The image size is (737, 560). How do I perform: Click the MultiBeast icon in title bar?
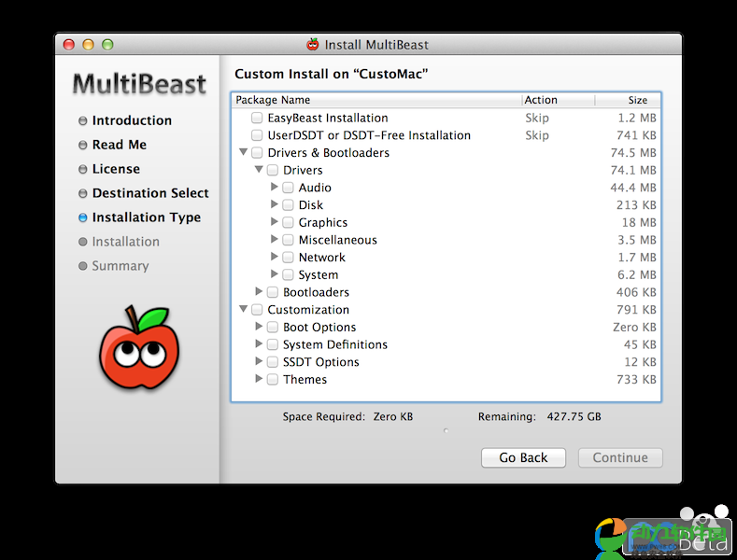click(x=313, y=44)
